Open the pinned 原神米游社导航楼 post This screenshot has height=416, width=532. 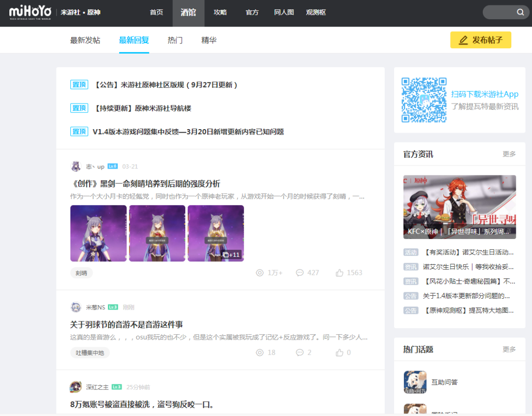pyautogui.click(x=142, y=108)
